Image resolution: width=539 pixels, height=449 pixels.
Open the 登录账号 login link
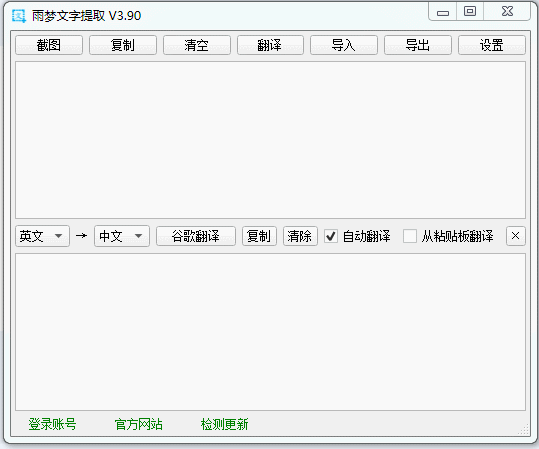click(x=52, y=424)
